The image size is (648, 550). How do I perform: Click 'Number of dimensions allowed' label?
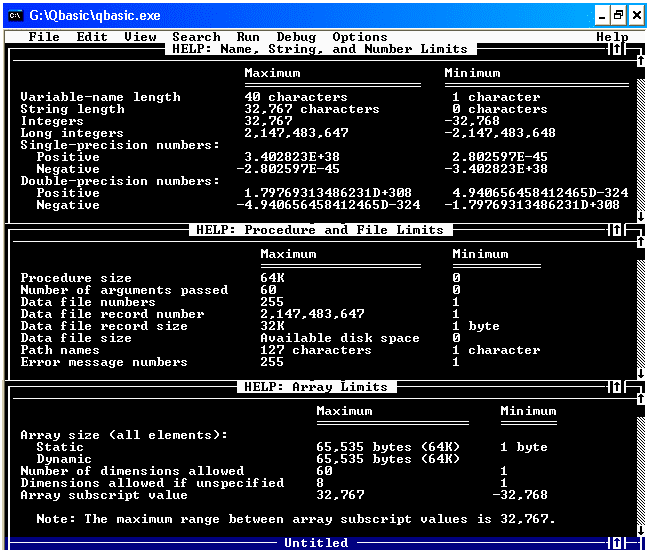point(132,471)
